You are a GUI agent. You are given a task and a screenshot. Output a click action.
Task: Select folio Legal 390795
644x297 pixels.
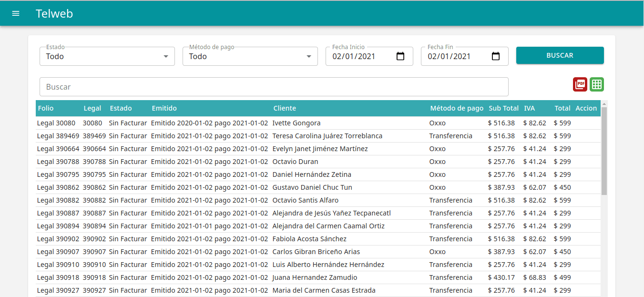(x=58, y=174)
